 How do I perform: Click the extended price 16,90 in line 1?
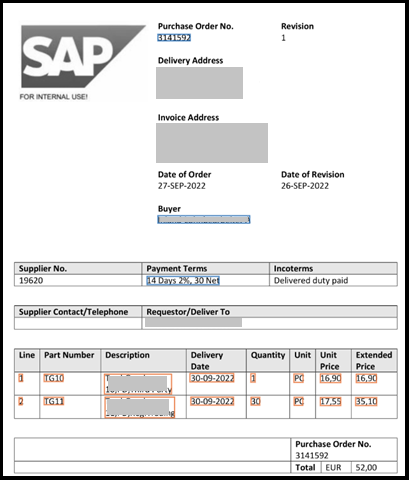click(x=366, y=378)
